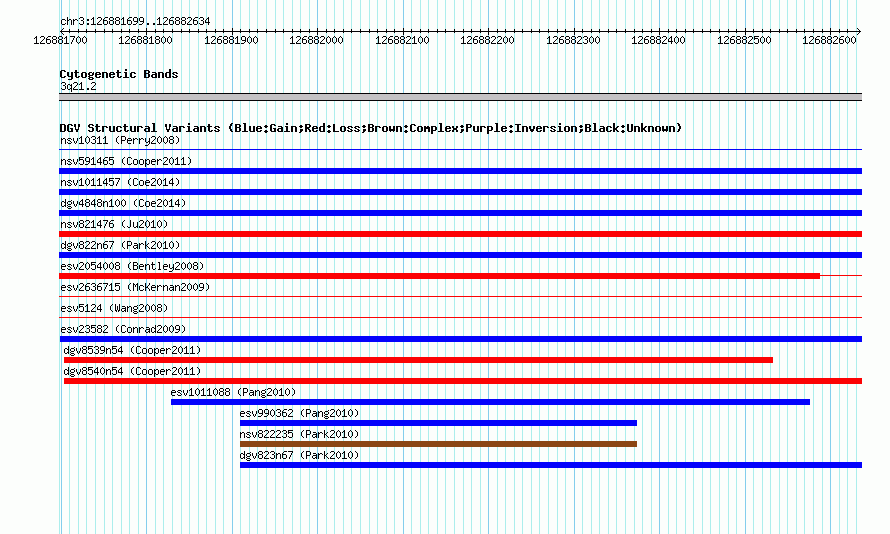
Task: Select the brown nsv822235 (Park2010) complex bar
Action: pyautogui.click(x=438, y=444)
